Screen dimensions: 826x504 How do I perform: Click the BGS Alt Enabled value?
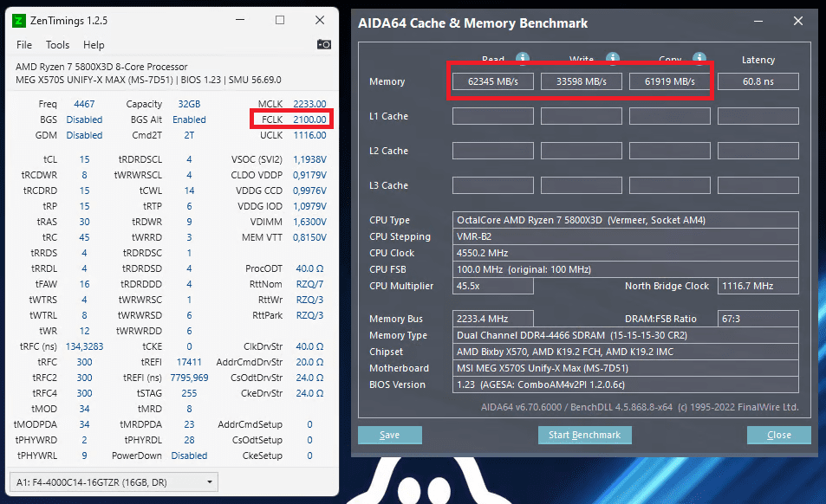(189, 120)
